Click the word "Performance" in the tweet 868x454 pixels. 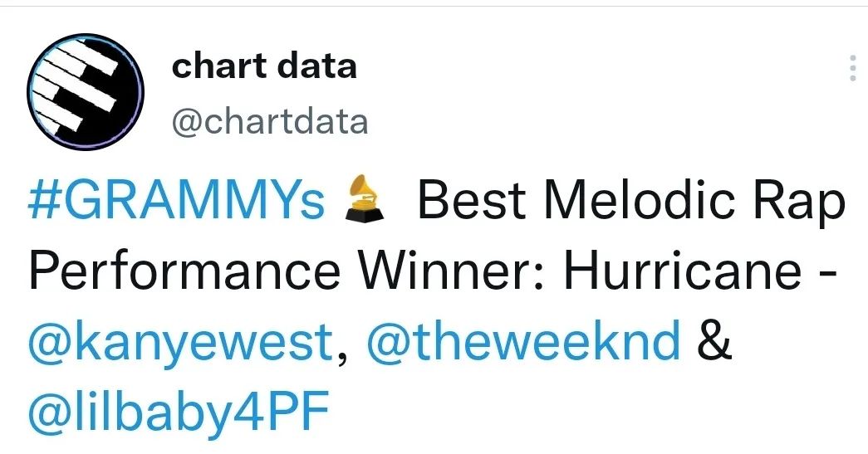[184, 272]
